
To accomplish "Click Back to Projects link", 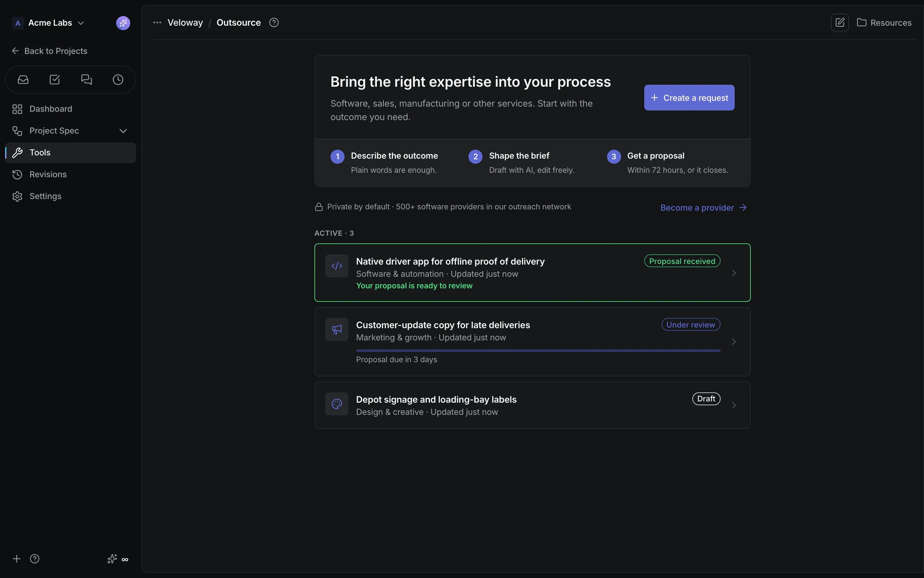I will (x=50, y=51).
